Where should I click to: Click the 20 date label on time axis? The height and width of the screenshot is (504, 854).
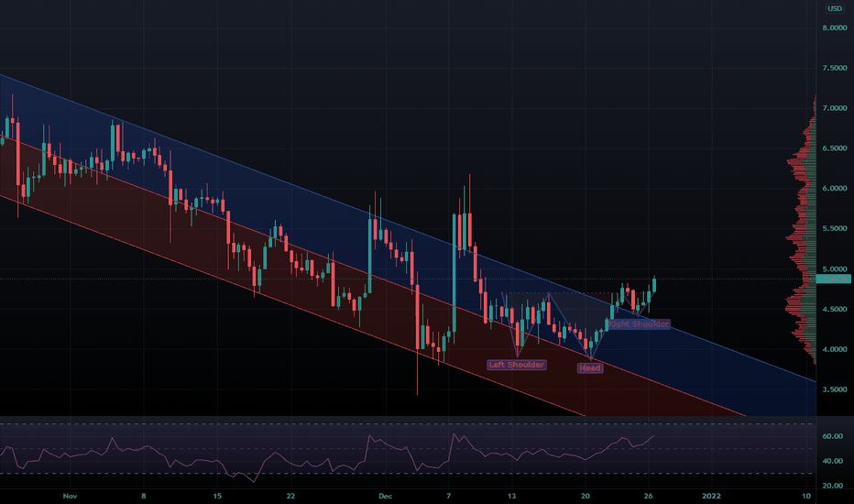pos(585,496)
